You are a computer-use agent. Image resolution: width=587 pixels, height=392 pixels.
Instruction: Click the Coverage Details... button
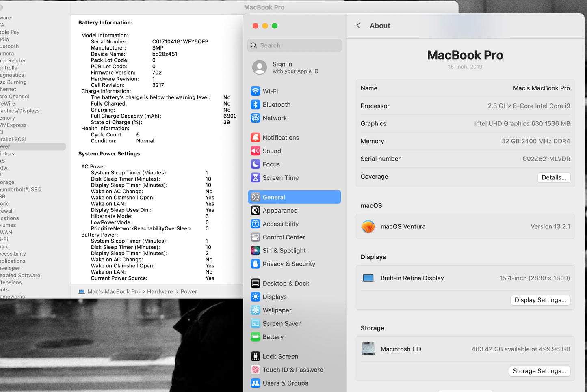pyautogui.click(x=554, y=178)
